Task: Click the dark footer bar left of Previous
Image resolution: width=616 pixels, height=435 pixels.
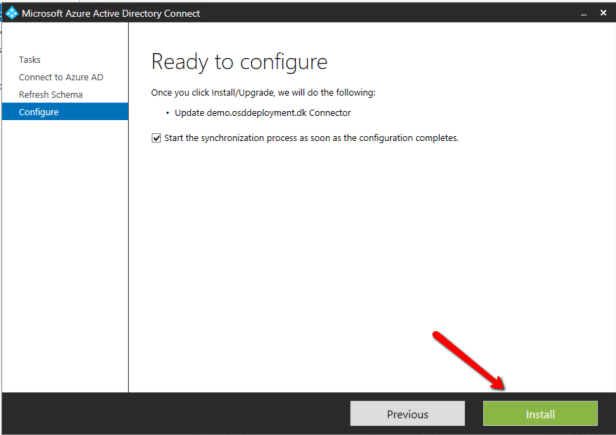Action: (170, 414)
